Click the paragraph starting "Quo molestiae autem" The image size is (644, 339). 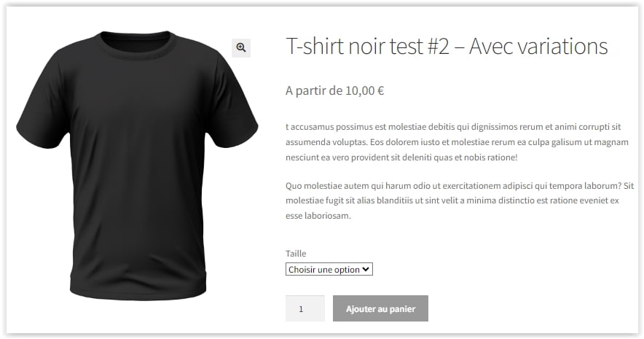click(460, 200)
